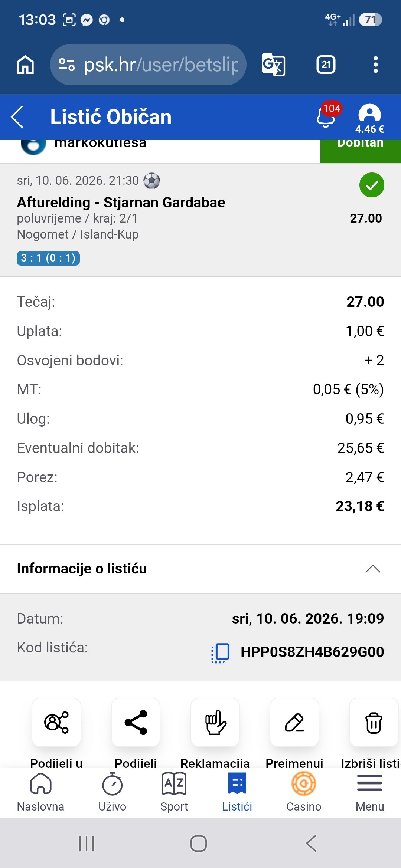Tap the Podijeli share icon
Image resolution: width=401 pixels, height=868 pixels.
[136, 722]
